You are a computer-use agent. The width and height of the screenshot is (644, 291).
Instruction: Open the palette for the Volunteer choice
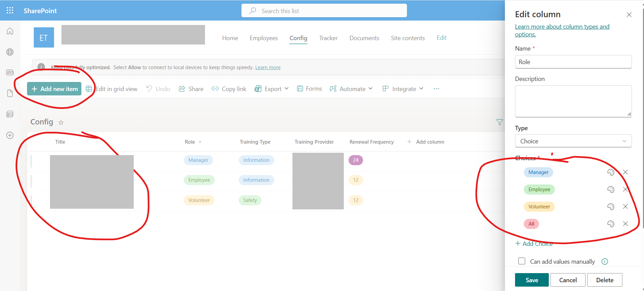[x=611, y=207]
